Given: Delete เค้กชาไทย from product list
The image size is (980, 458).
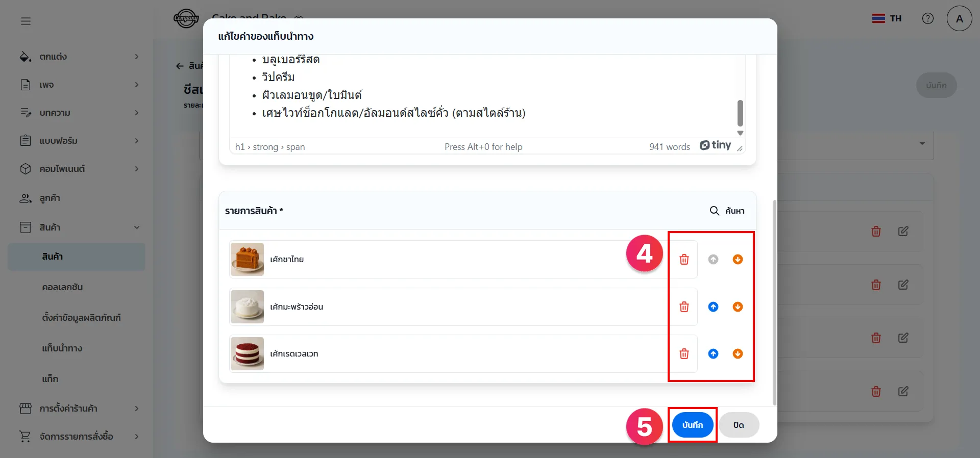Looking at the screenshot, I should (x=684, y=260).
